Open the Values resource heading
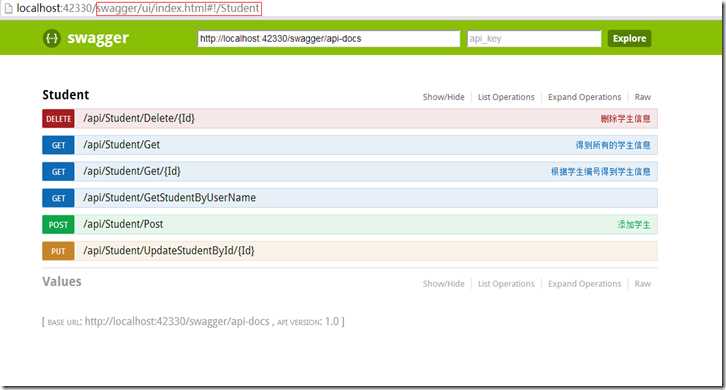Image resolution: width=726 pixels, height=390 pixels. pyautogui.click(x=62, y=282)
